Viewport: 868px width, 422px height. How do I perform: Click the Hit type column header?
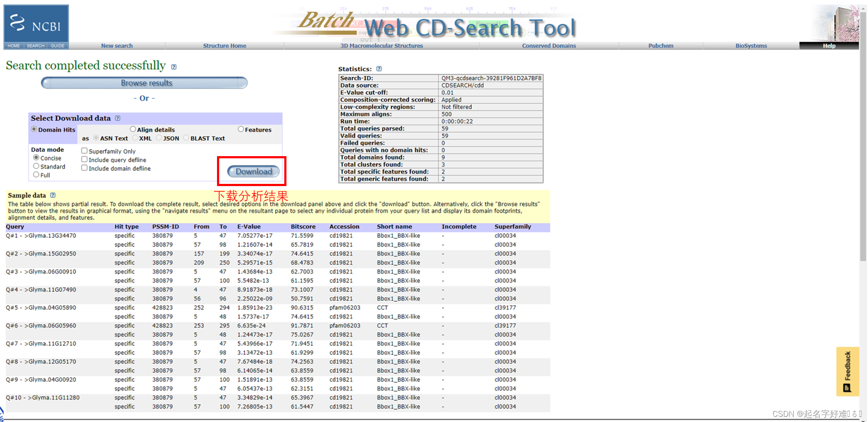tap(126, 226)
